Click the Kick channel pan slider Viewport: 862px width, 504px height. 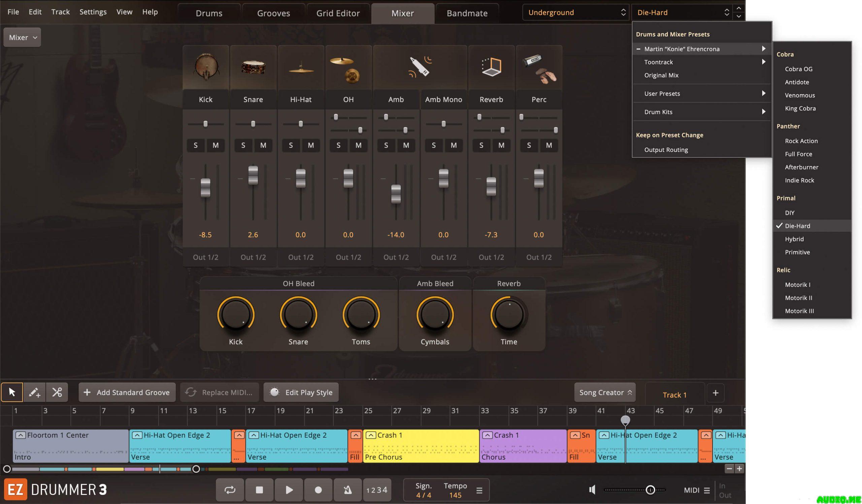pos(206,124)
